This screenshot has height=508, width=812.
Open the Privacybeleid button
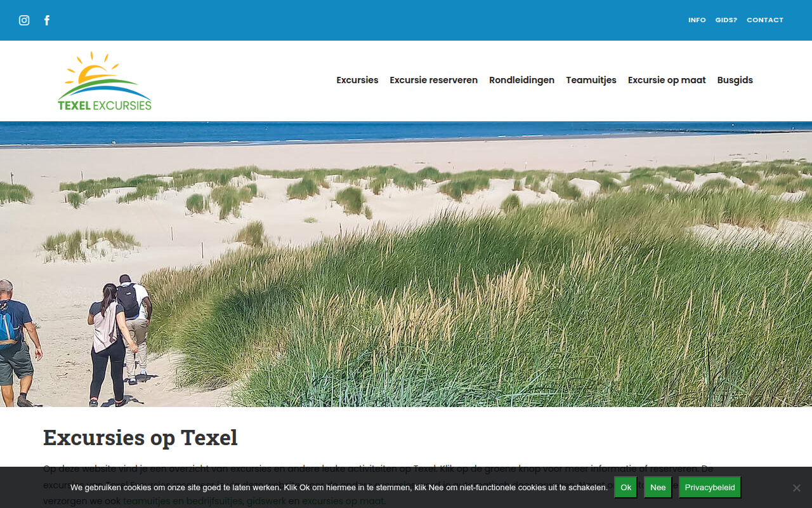(x=710, y=487)
